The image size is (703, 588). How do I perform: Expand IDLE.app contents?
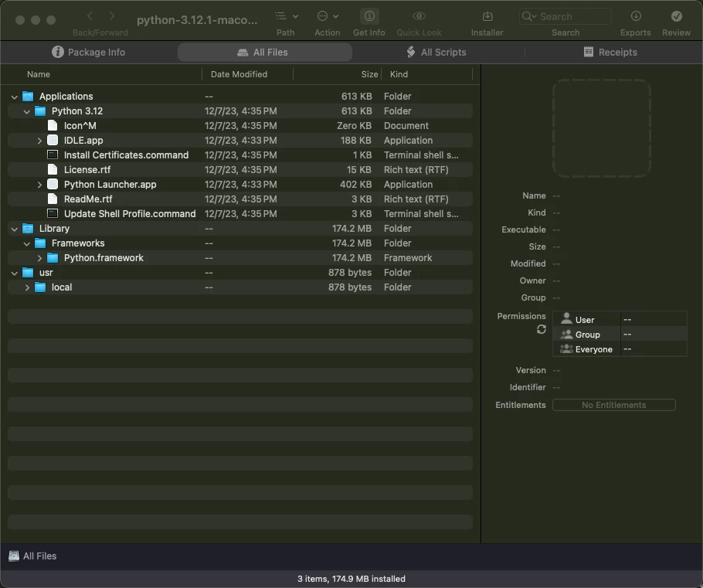click(39, 141)
